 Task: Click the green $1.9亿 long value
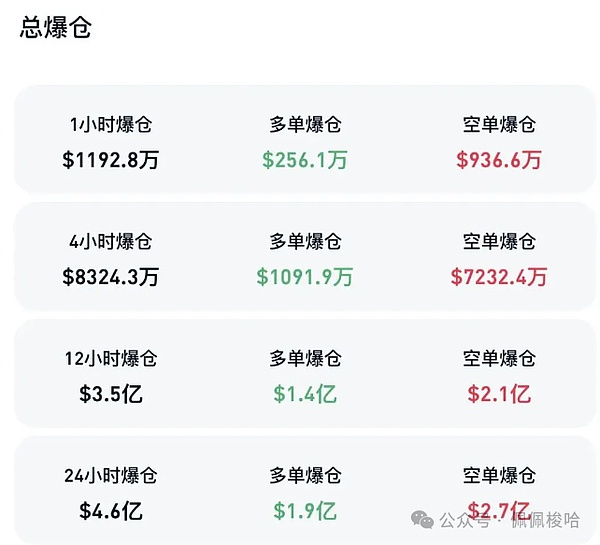point(305,510)
